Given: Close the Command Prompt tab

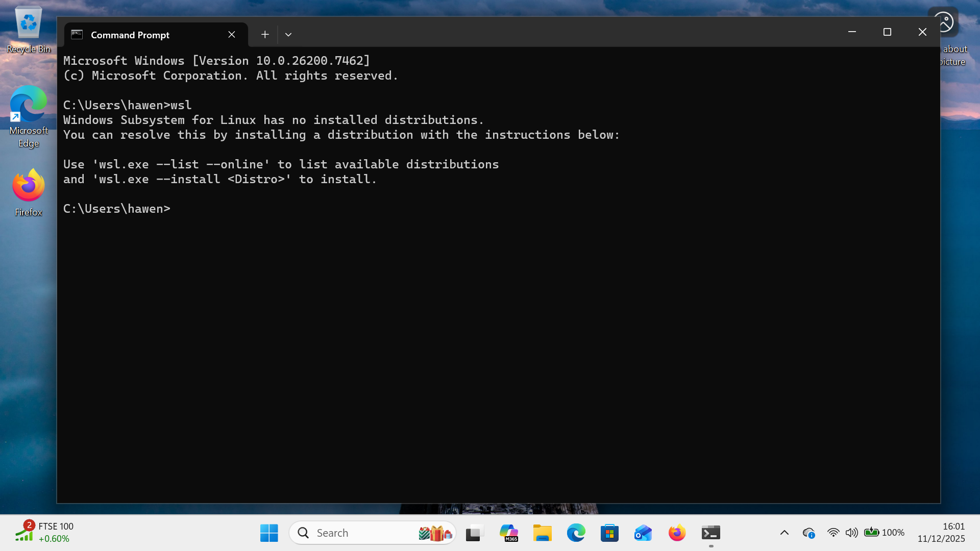Looking at the screenshot, I should point(232,35).
